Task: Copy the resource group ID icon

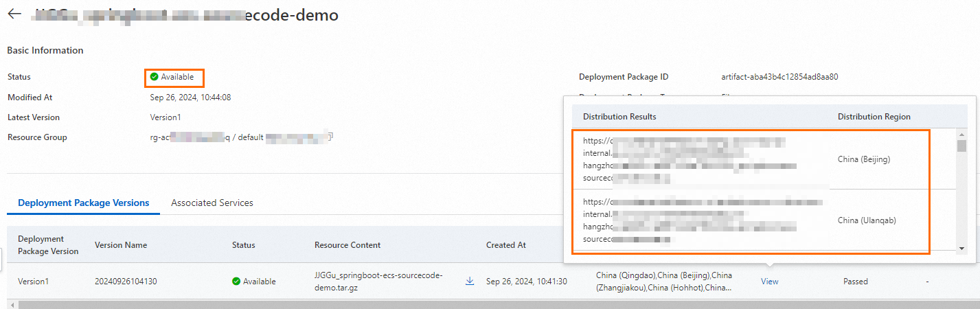Action: click(x=330, y=137)
